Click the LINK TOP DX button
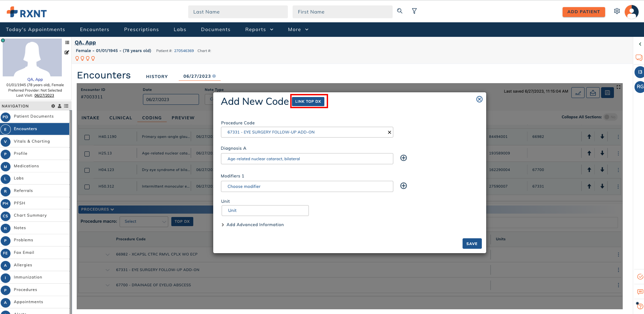644x314 pixels. tap(308, 101)
